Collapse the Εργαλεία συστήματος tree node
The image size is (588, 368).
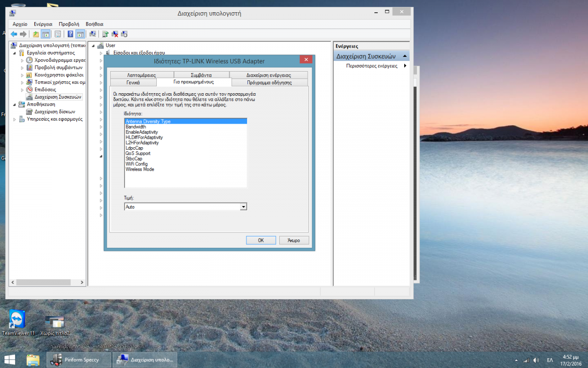pos(14,53)
